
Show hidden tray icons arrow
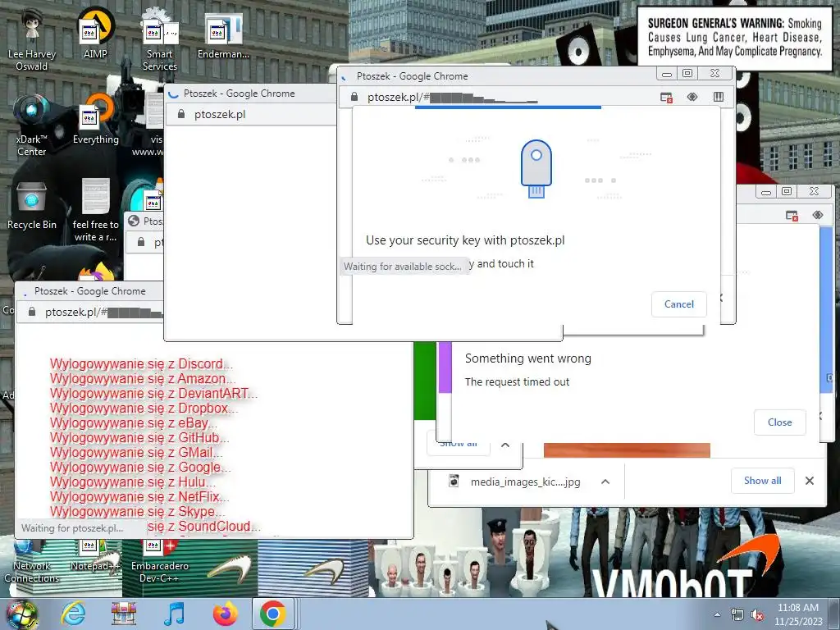coord(717,615)
